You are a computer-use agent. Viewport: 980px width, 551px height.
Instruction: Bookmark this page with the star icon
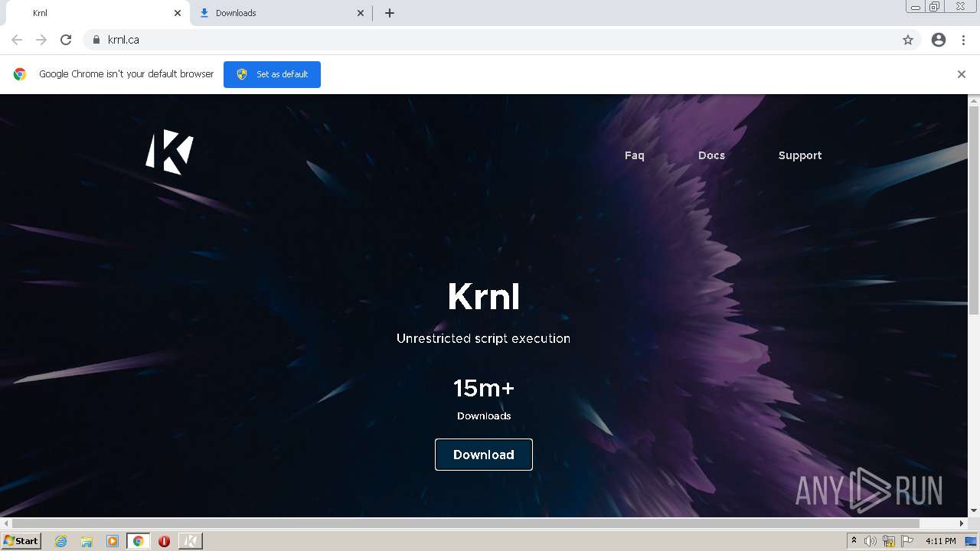[908, 40]
